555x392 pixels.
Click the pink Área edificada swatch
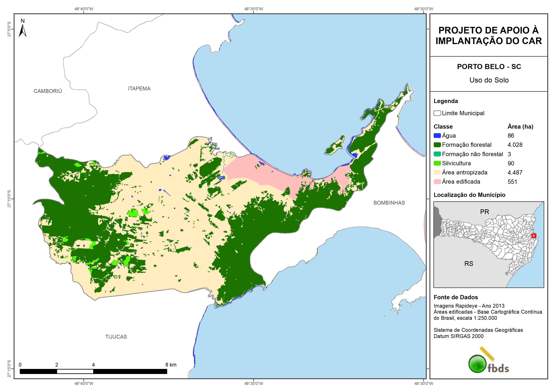[437, 182]
